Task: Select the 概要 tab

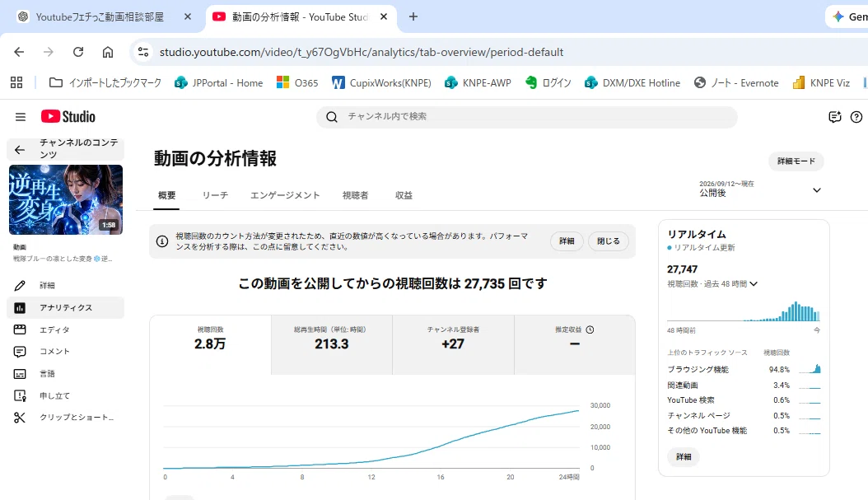Action: (166, 195)
